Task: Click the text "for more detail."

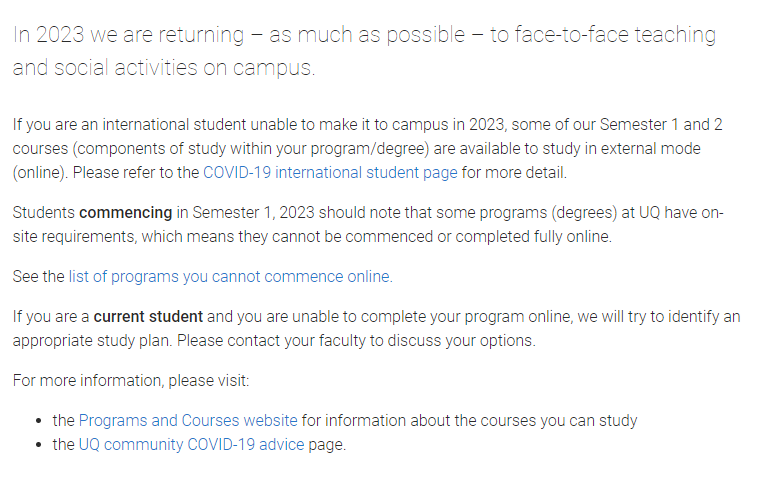Action: point(514,172)
